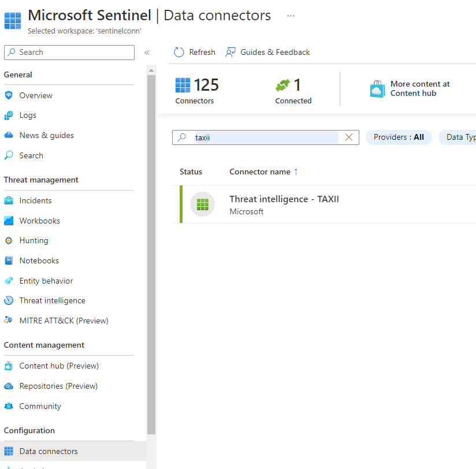The image size is (476, 469).
Task: Open the Data Types filter pill
Action: (x=457, y=137)
